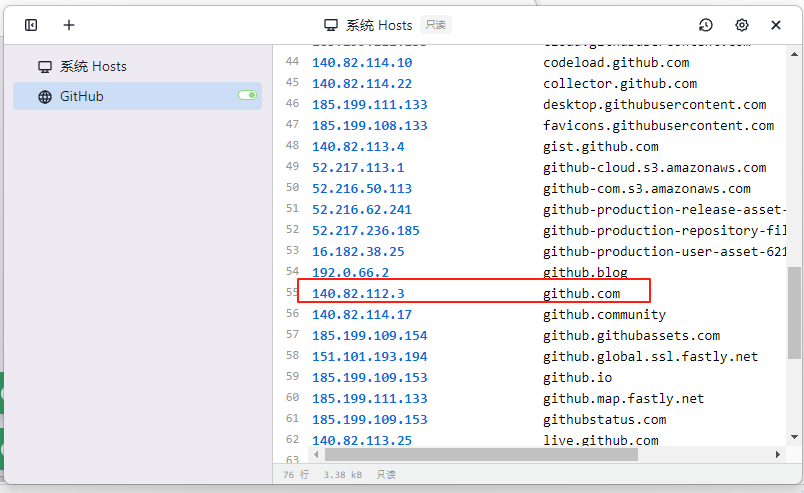Screen dimensions: 804x493
Task: Click github.global.ssl.fastly.net hostname
Action: click(x=651, y=357)
